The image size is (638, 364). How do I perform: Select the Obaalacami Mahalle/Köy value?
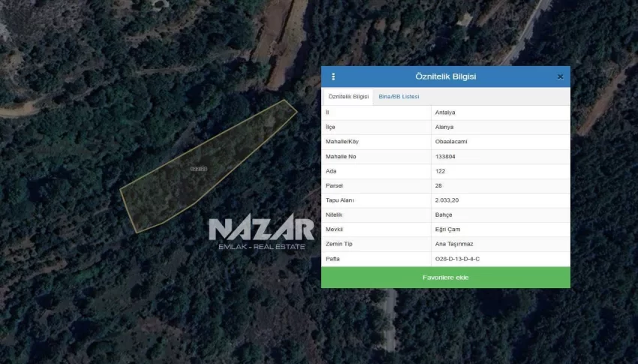point(451,141)
